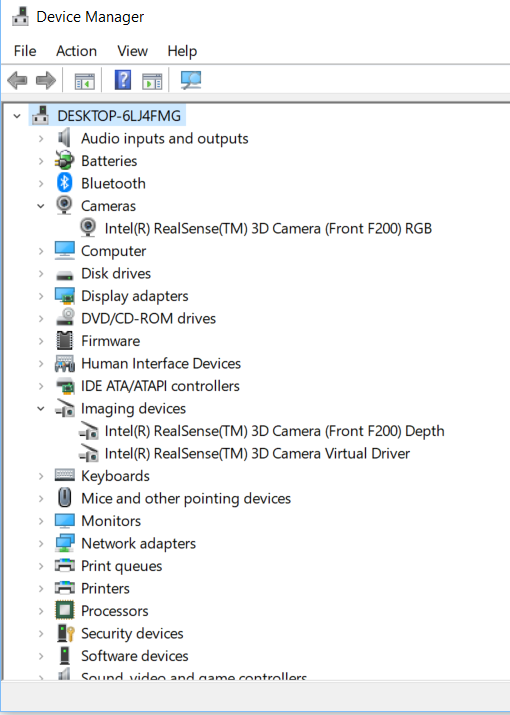The image size is (510, 715).
Task: Select DESKTOP-6LJ4FMG root label
Action: tap(119, 116)
